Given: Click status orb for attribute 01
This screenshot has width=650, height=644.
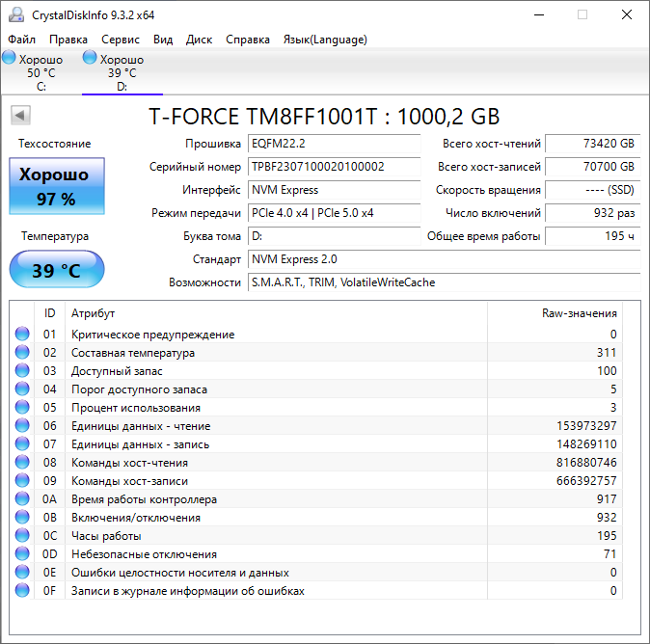Looking at the screenshot, I should [x=22, y=334].
